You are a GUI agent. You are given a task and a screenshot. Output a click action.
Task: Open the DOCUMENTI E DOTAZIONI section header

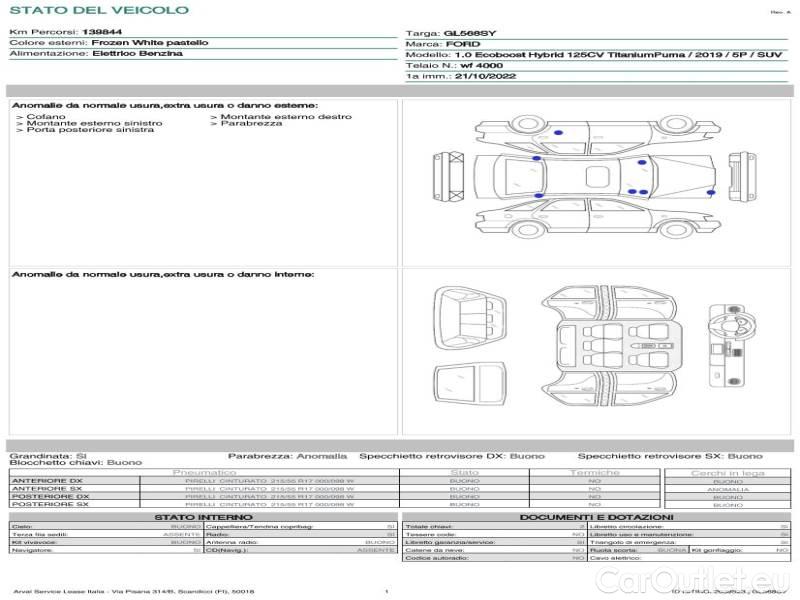(596, 516)
